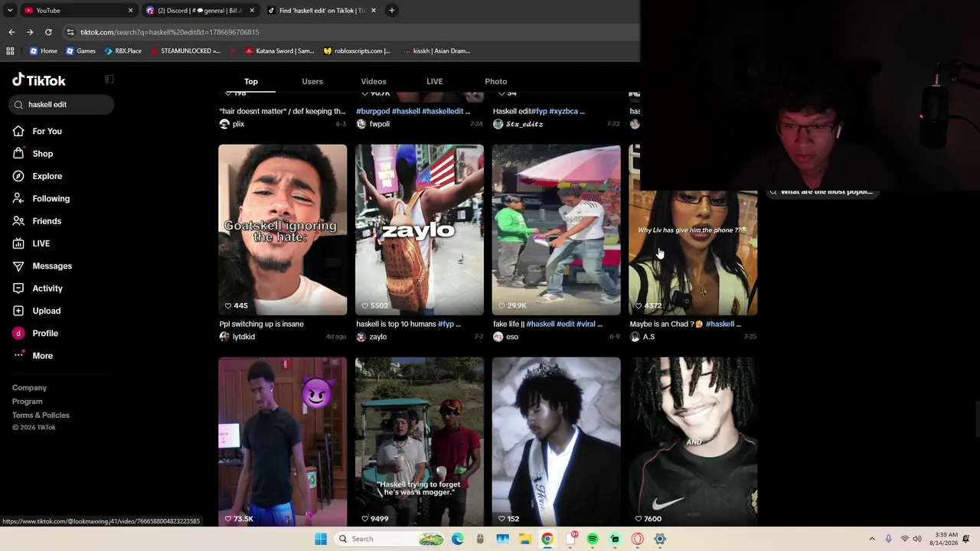Open the For You home icon
This screenshot has width=980, height=551.
click(x=18, y=132)
